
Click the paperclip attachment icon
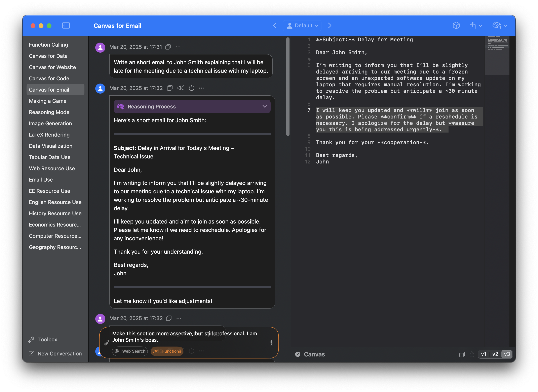106,343
